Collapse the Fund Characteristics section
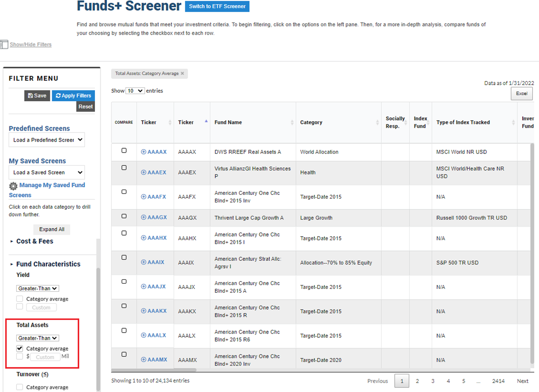Viewport: 539px width, 392px height. pos(45,264)
